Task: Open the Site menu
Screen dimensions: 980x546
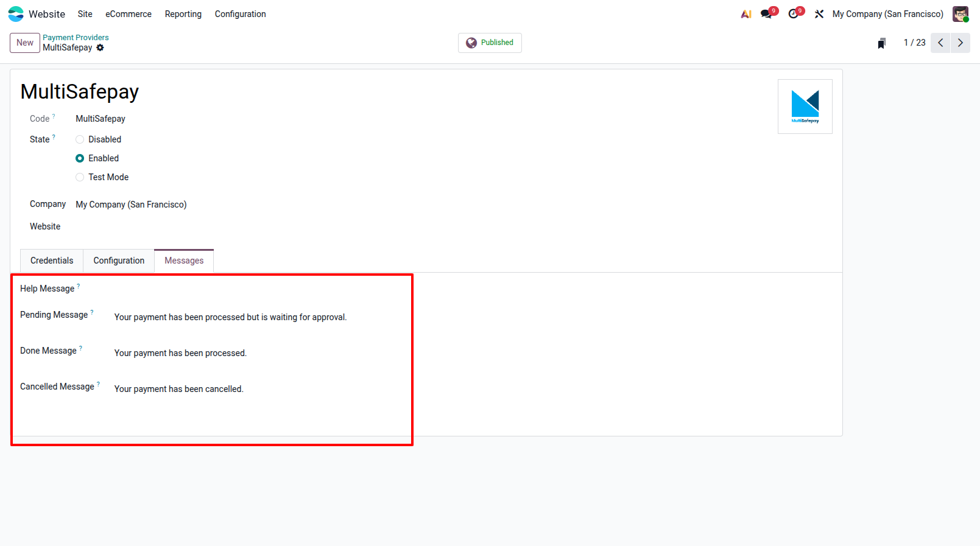Action: click(85, 14)
